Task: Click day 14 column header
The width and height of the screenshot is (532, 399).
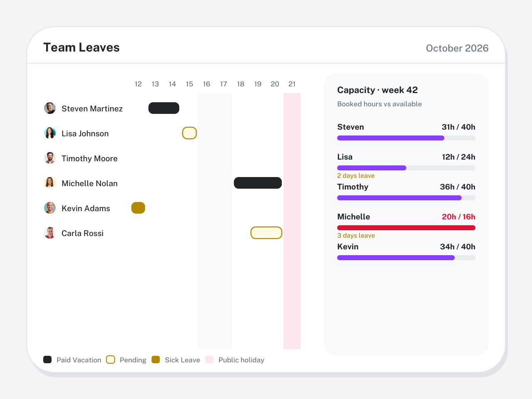Action: click(x=172, y=84)
